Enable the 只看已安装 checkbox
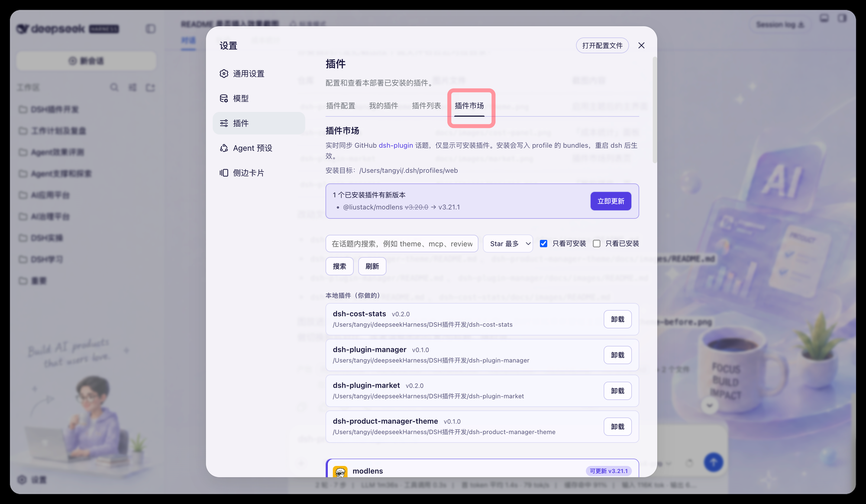 click(x=597, y=244)
